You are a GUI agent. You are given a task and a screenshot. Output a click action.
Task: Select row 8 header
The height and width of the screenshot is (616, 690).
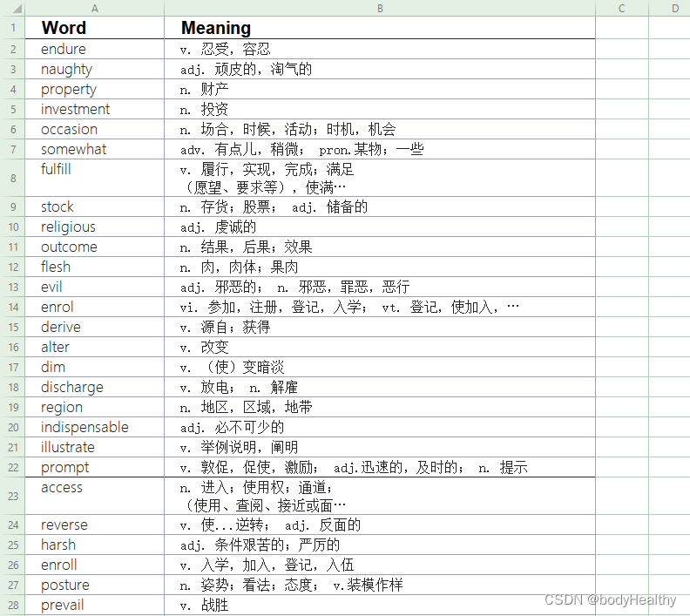13,179
